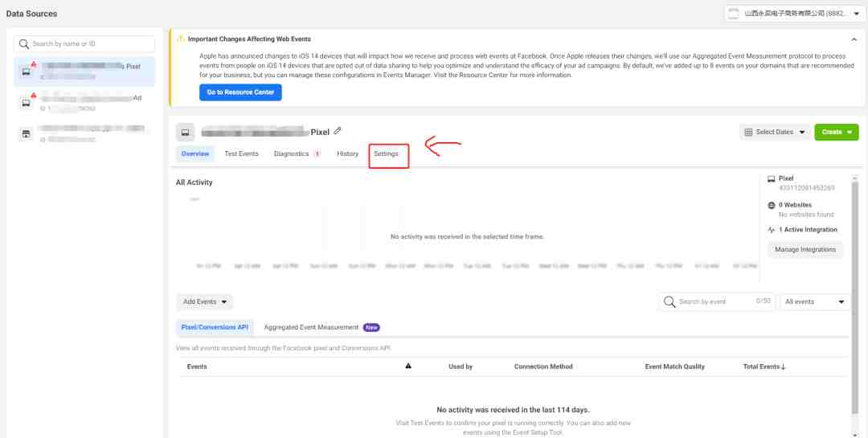Sort by Total Events column
868x438 pixels.
tap(764, 366)
